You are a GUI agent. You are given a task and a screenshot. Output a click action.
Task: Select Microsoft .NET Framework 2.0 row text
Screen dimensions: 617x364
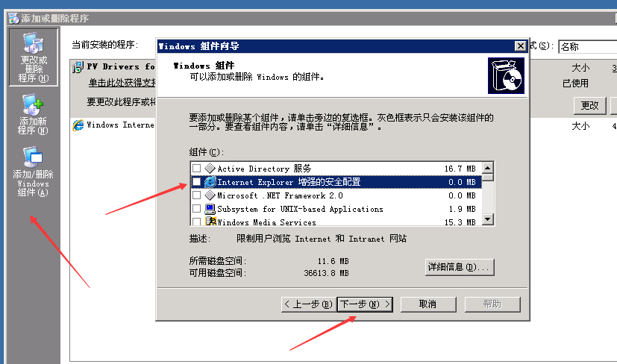pos(280,195)
